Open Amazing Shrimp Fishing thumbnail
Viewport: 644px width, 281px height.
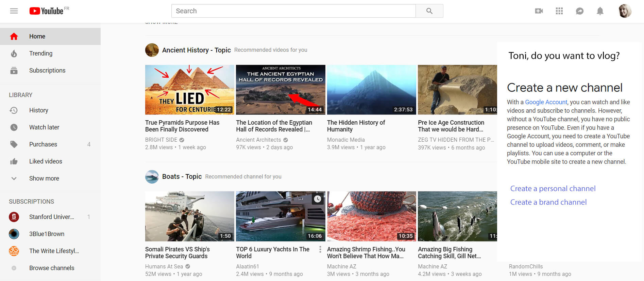pos(372,216)
